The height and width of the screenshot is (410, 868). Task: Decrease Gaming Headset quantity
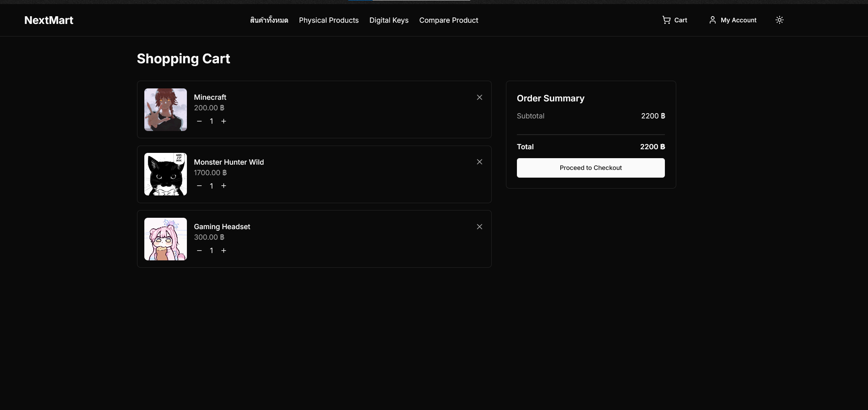tap(199, 251)
